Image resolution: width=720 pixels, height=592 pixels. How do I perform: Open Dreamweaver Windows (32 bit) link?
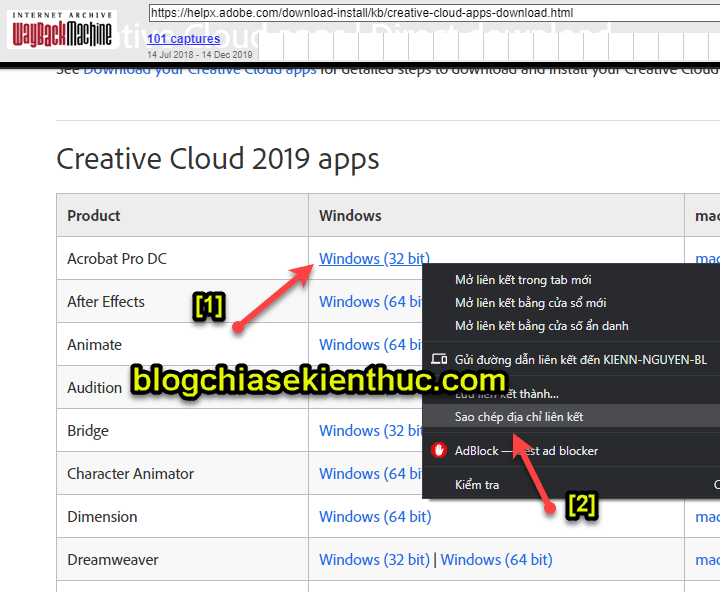(x=374, y=560)
